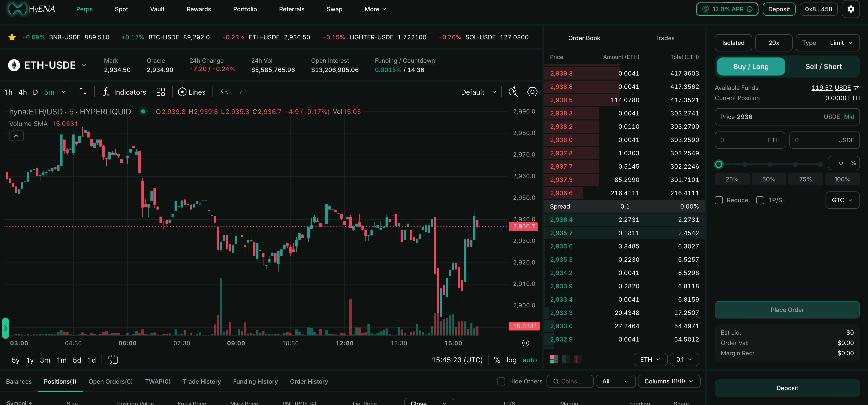Switch to the Trades tab
This screenshot has width=868, height=405.
[665, 38]
